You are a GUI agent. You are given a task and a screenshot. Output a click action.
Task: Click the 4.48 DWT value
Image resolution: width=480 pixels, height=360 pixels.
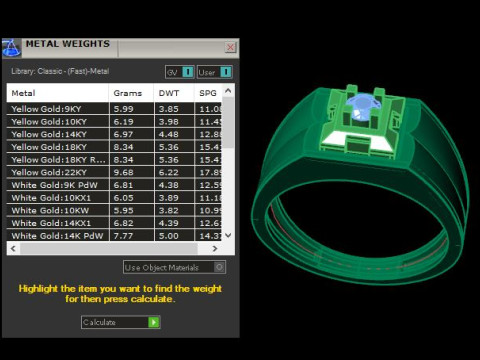[x=169, y=134]
